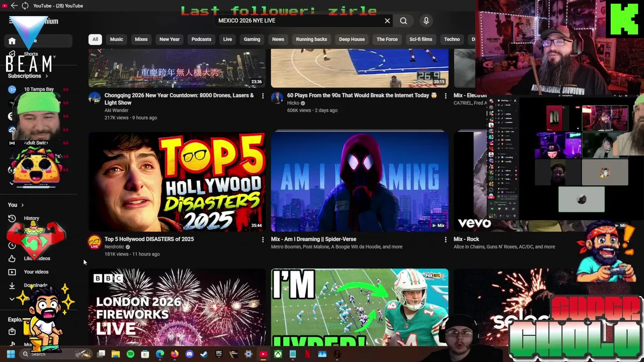The height and width of the screenshot is (362, 644).
Task: Select the Mixes filter chip
Action: coord(141,39)
